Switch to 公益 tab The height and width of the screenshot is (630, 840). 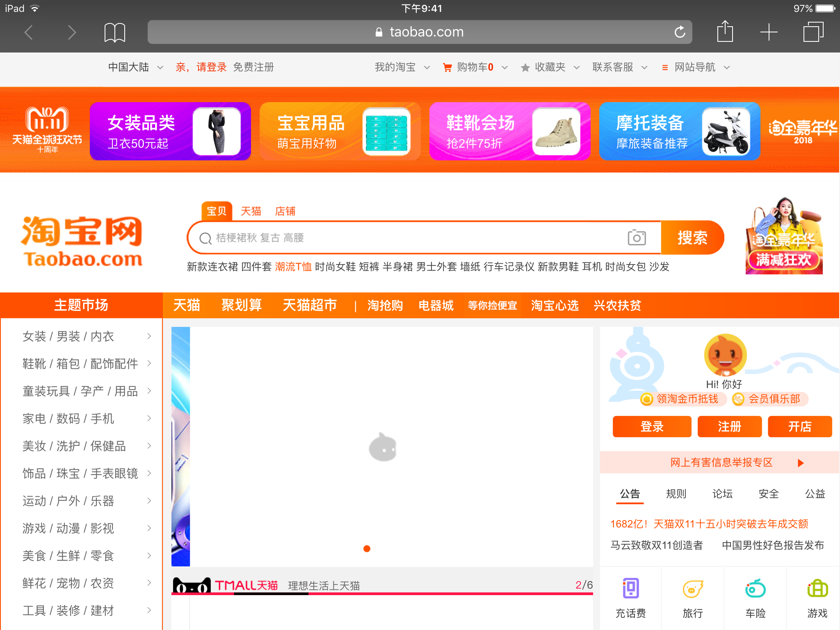pos(815,494)
